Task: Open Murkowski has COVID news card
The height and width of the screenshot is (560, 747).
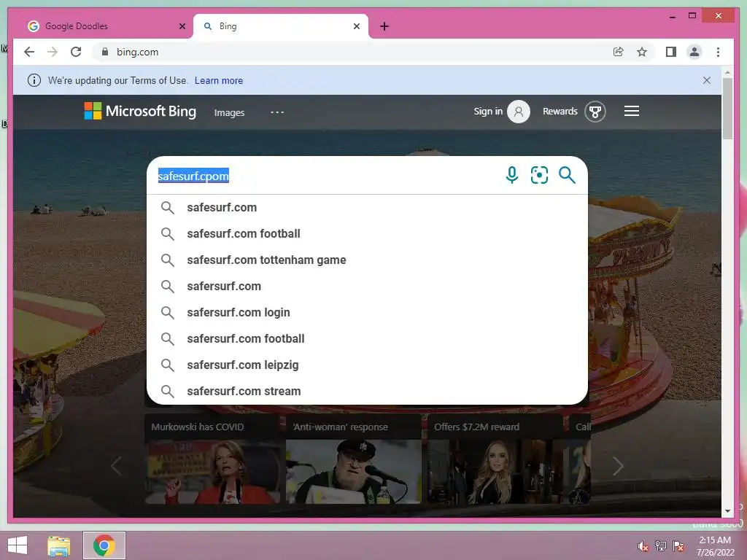Action: [212, 459]
